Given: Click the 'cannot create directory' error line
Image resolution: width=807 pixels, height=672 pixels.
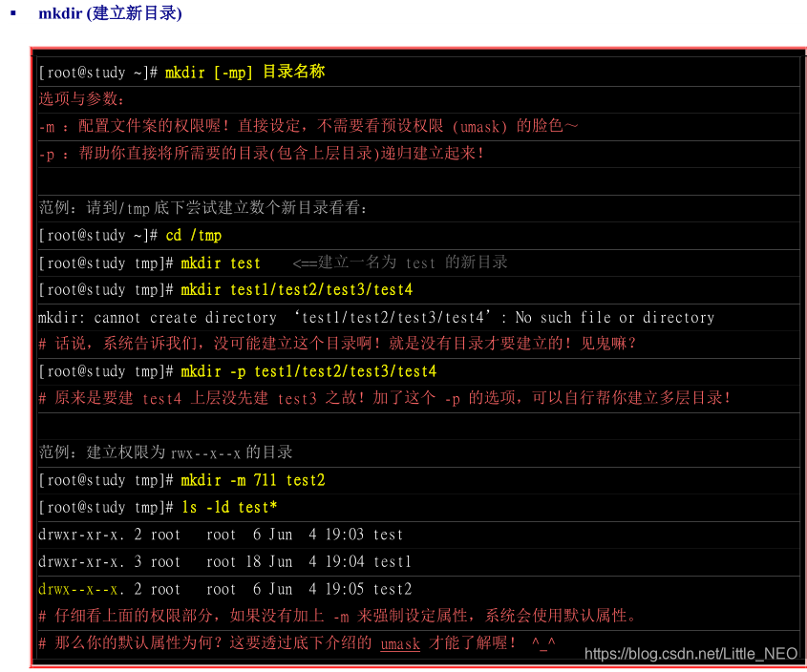Looking at the screenshot, I should [376, 318].
